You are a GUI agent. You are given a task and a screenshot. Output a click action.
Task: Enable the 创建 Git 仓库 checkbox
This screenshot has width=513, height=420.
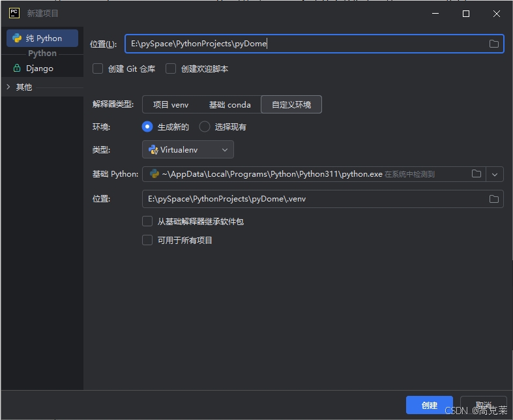tap(98, 68)
